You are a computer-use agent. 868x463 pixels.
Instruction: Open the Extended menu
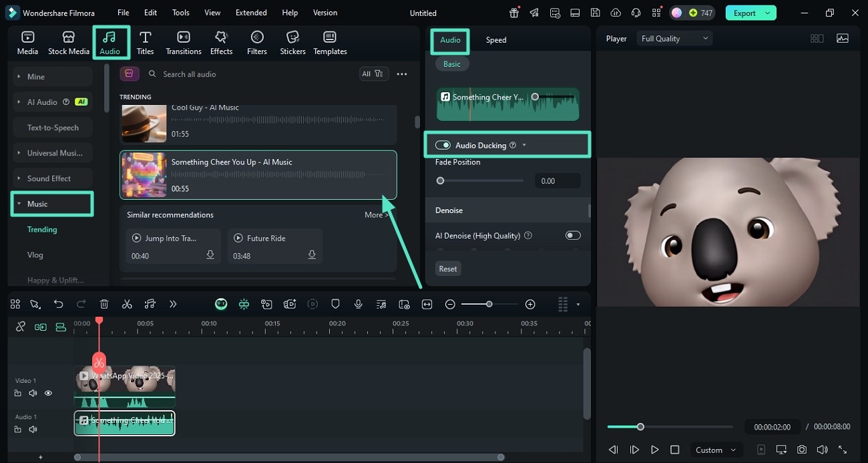251,13
